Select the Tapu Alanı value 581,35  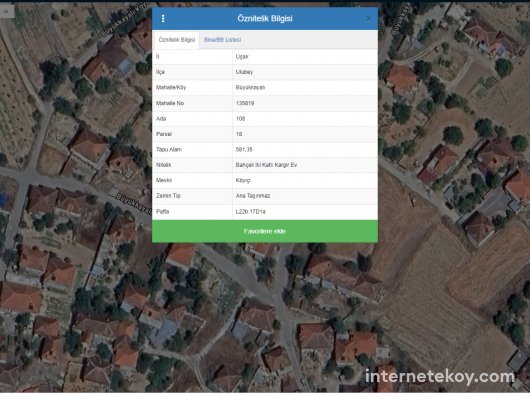pos(244,149)
